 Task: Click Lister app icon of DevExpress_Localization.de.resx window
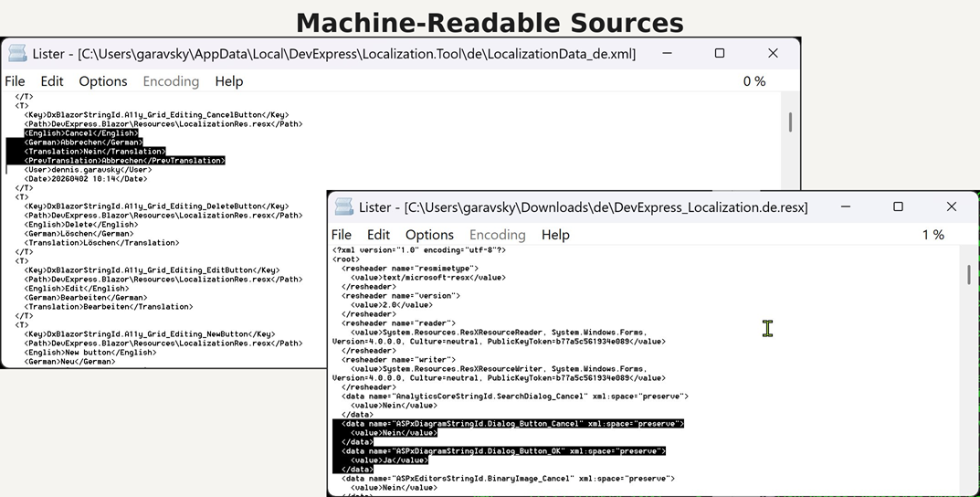tap(343, 206)
